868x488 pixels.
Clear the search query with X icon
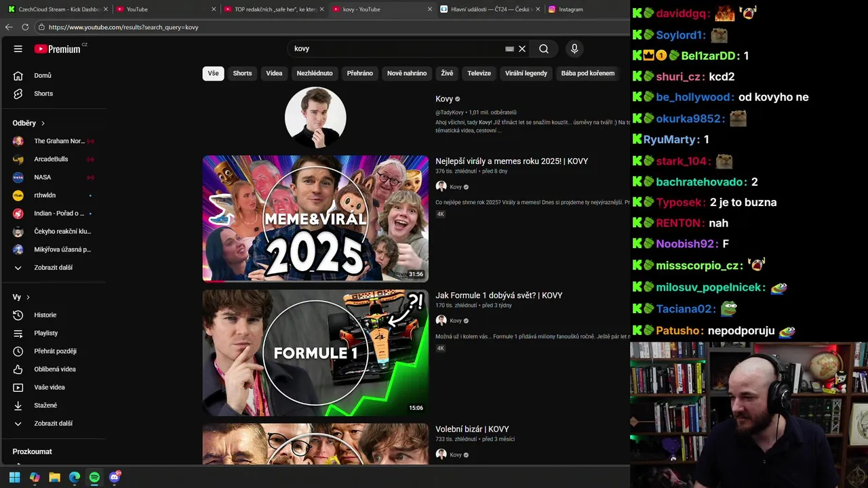[x=522, y=49]
